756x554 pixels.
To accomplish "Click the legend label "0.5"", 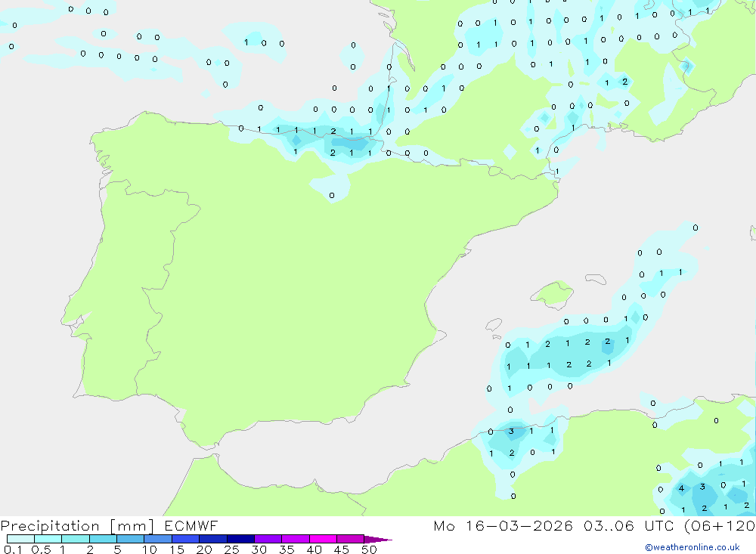I will point(41,549).
